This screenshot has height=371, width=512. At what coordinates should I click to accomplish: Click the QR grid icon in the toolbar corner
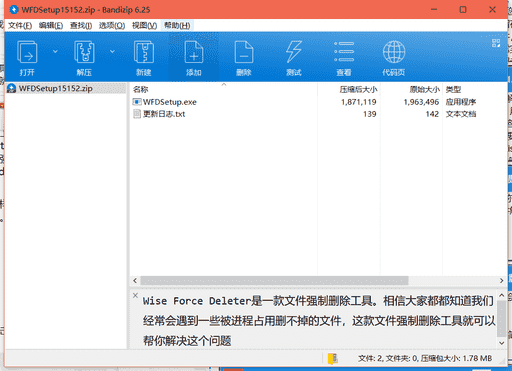point(496,43)
